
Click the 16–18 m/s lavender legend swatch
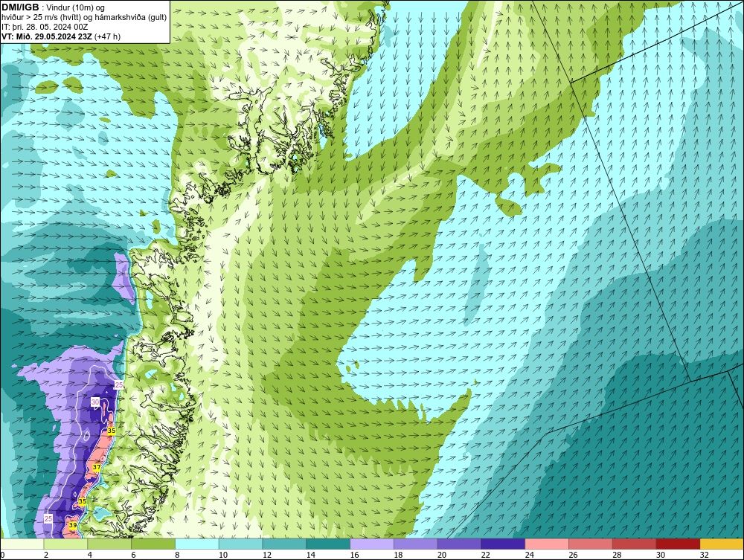pos(372,544)
